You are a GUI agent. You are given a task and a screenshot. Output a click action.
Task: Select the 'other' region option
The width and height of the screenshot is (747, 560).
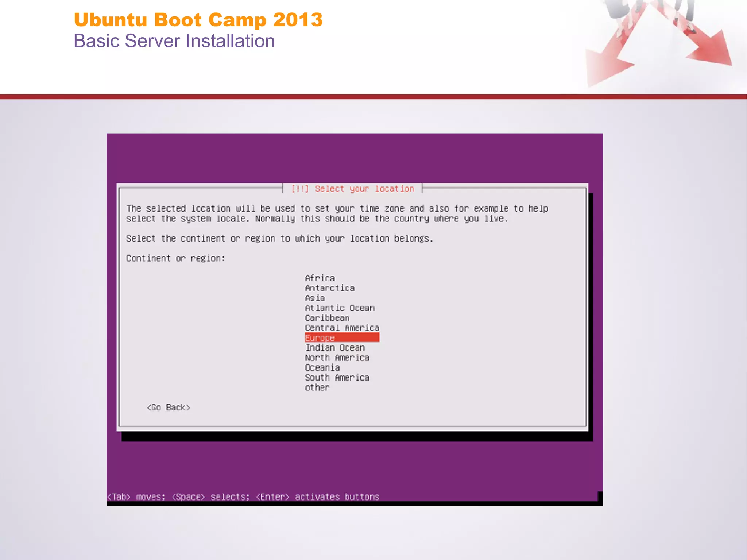pyautogui.click(x=317, y=387)
